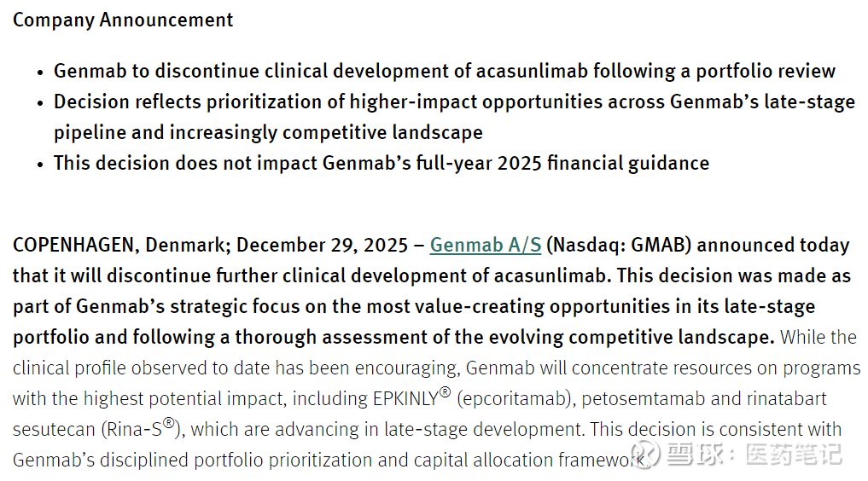The width and height of the screenshot is (868, 481).
Task: Click the third bullet point dot
Action: [x=40, y=164]
